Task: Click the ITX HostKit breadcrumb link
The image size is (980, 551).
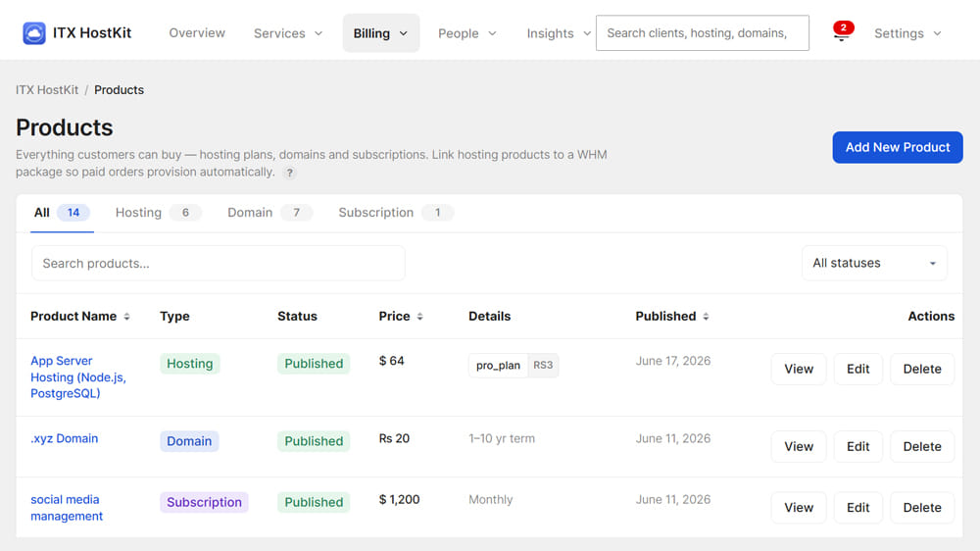Action: (47, 90)
